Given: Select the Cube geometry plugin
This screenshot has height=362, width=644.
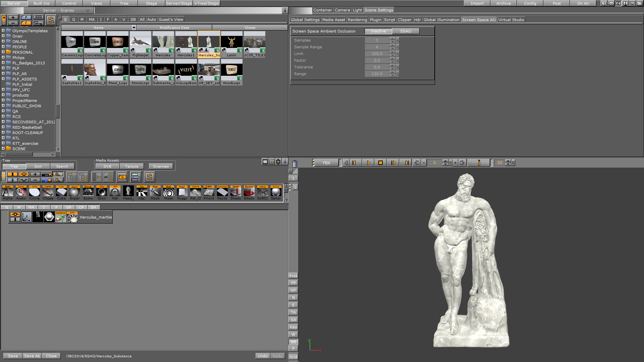Looking at the screenshot, I should [61, 192].
